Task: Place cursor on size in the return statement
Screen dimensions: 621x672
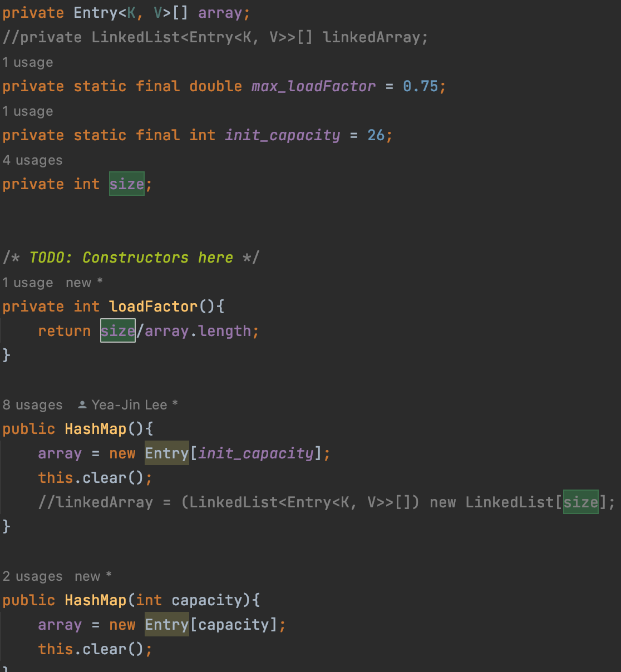Action: [118, 331]
